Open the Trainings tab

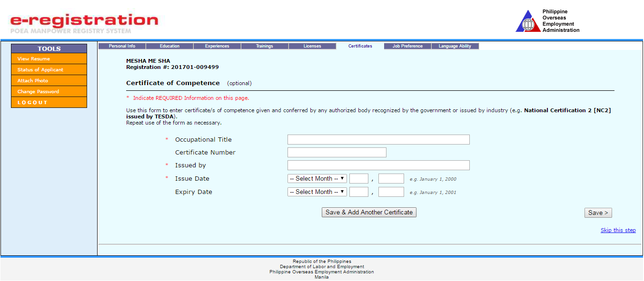point(265,46)
